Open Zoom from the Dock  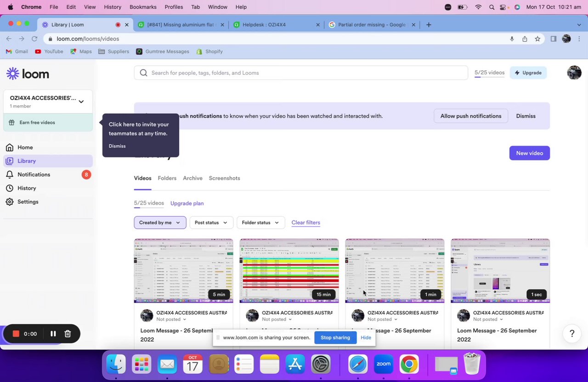tap(383, 365)
